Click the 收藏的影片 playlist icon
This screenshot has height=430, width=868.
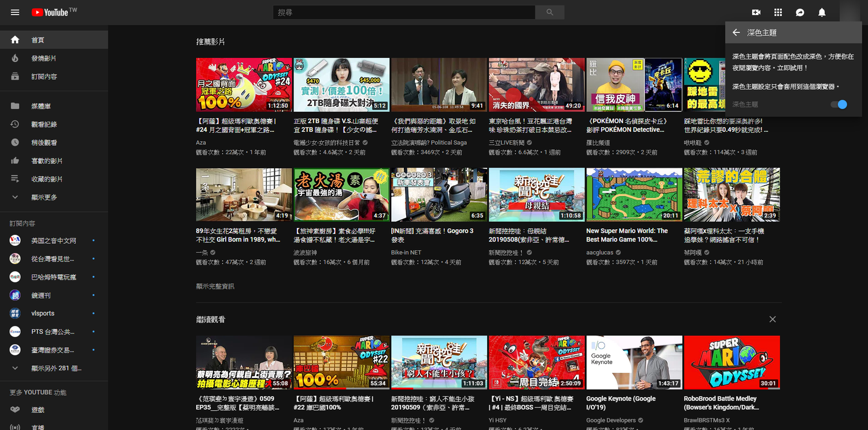15,179
